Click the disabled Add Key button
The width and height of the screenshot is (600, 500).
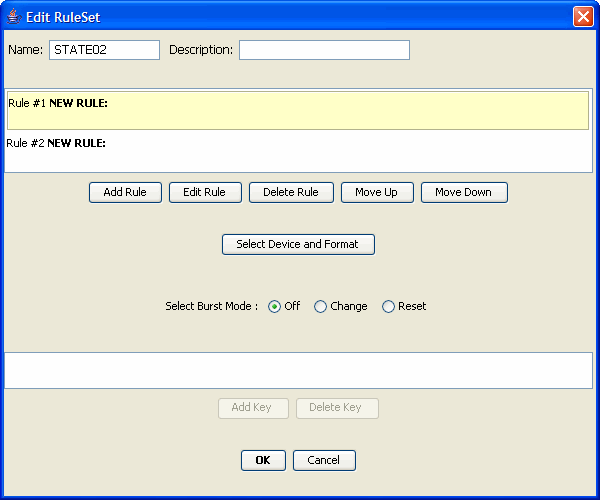point(253,408)
